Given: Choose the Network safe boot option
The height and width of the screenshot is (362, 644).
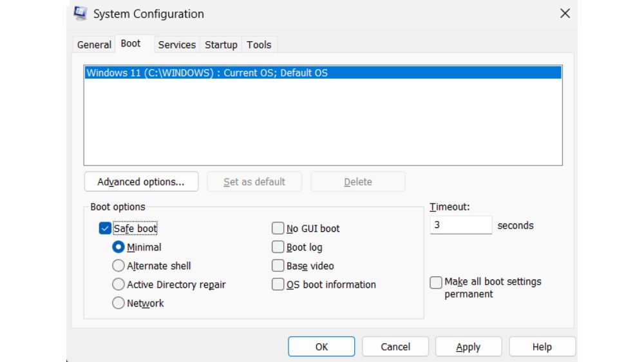Looking at the screenshot, I should (x=118, y=303).
